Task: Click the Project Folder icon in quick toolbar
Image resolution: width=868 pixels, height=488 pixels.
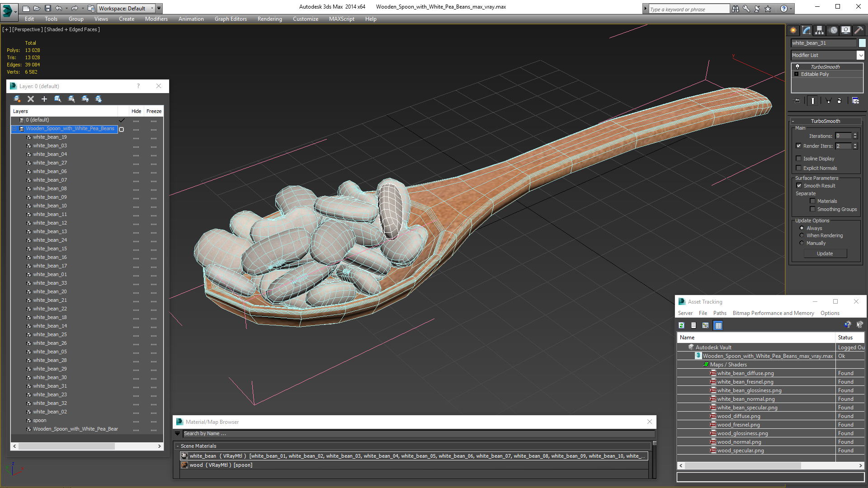Action: click(x=91, y=8)
